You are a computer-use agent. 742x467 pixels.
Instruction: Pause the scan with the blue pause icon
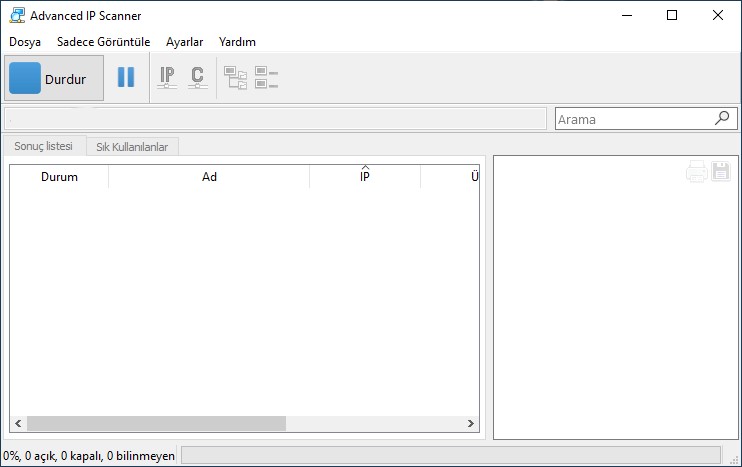(x=126, y=77)
